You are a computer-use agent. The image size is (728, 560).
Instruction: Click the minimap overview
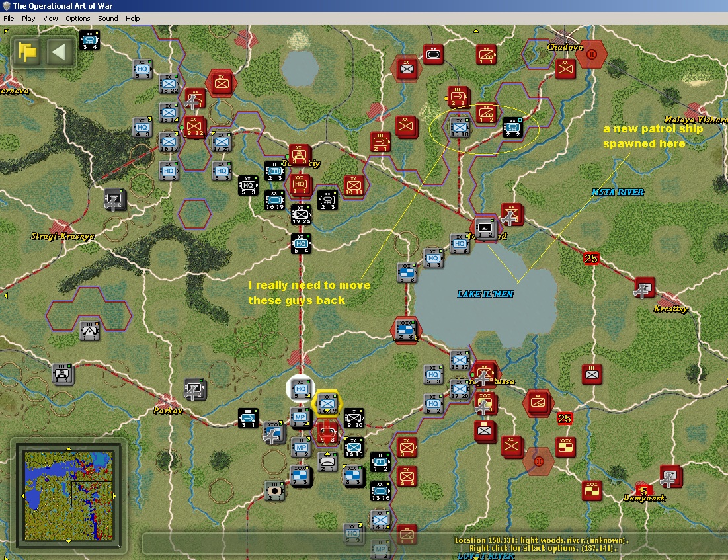pyautogui.click(x=69, y=495)
